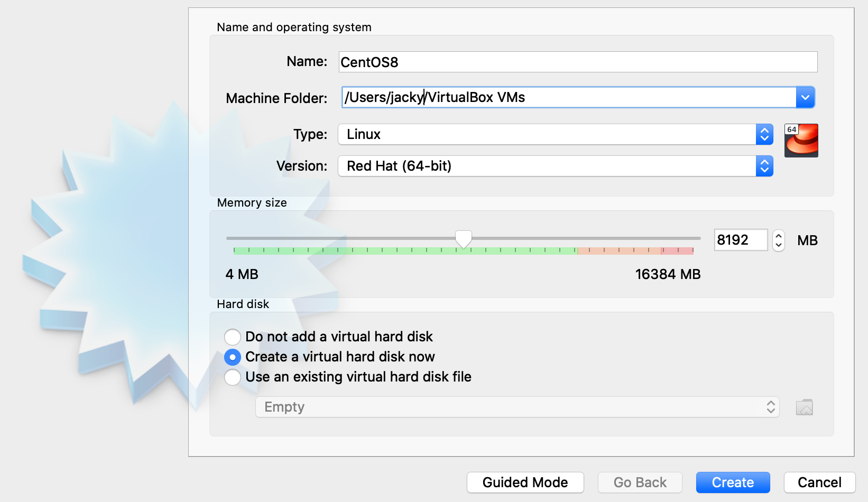
Task: Click the Create button
Action: [x=733, y=482]
